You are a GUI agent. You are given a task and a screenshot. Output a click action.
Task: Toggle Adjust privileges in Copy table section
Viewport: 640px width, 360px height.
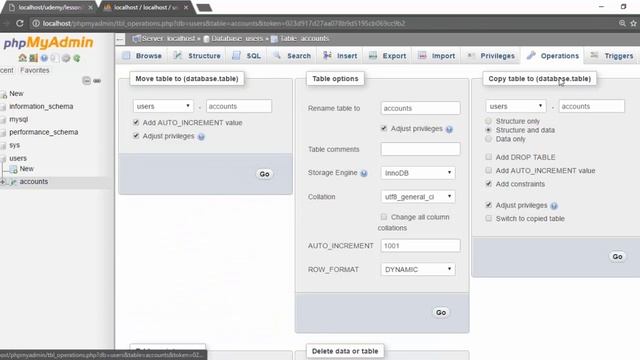489,205
